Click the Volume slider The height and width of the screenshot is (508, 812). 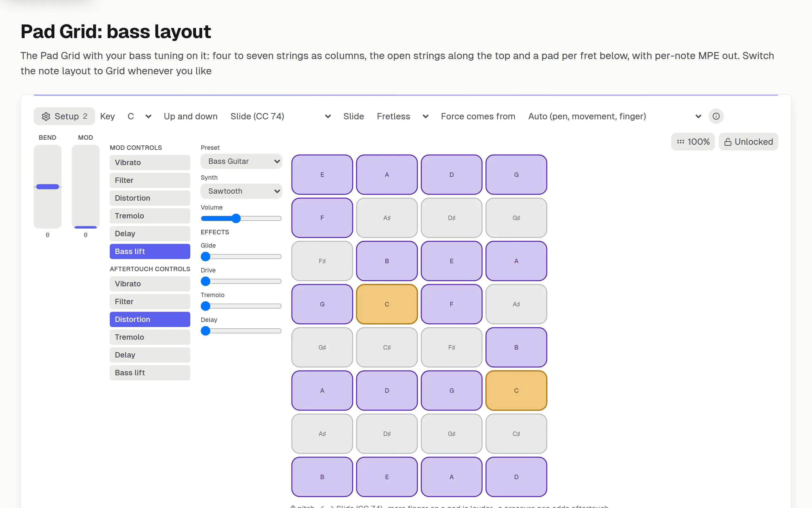pos(241,218)
